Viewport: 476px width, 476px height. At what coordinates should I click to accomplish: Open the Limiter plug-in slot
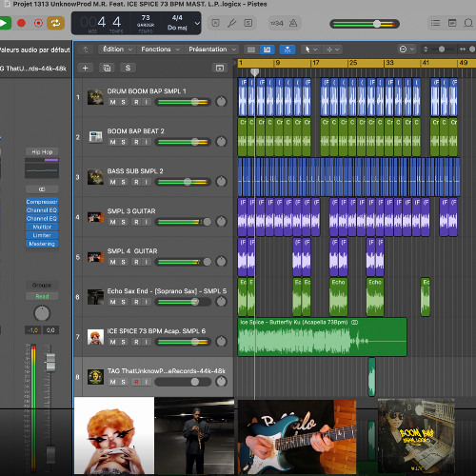click(x=42, y=235)
